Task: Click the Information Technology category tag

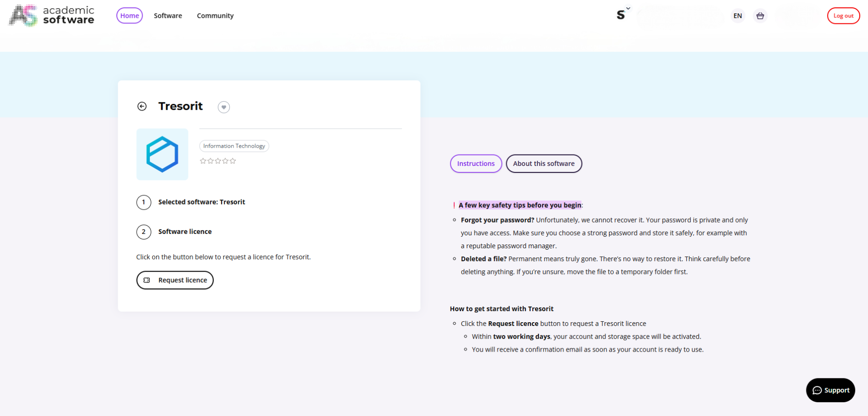Action: pos(234,146)
